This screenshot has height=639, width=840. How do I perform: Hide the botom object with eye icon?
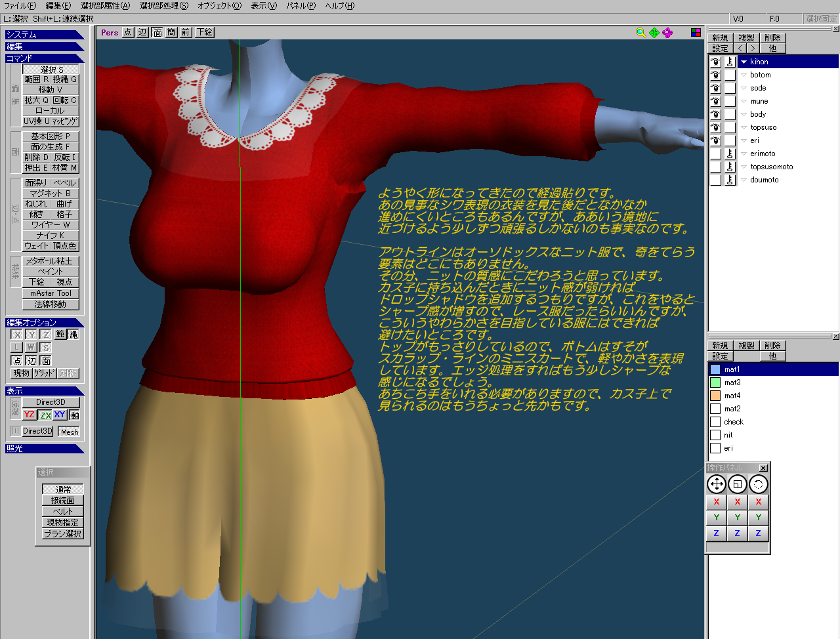[x=715, y=75]
